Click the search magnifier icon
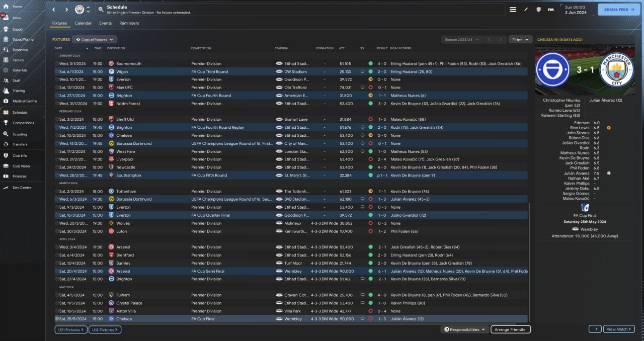 tap(101, 10)
